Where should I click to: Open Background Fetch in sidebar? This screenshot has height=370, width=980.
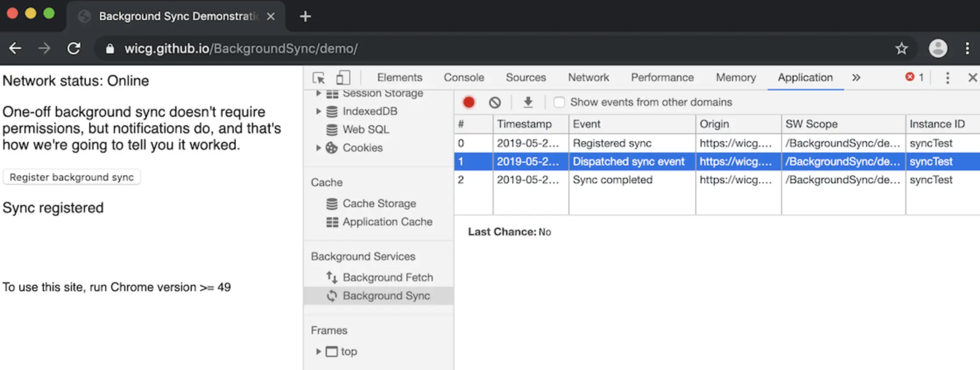[388, 277]
